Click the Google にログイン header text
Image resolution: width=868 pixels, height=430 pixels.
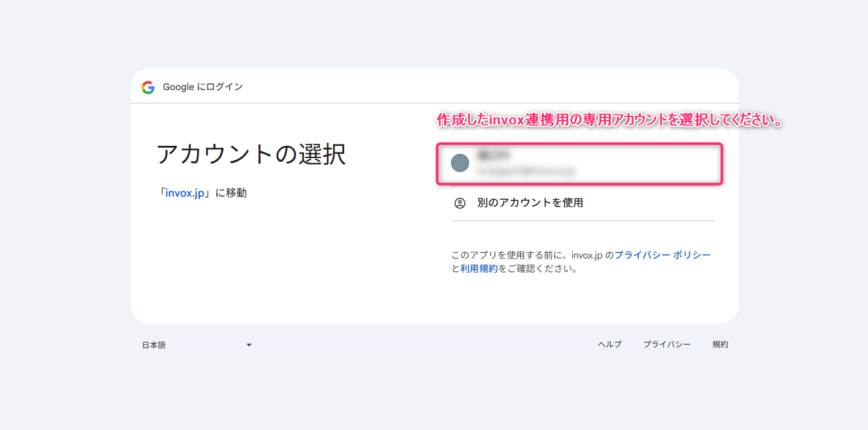(203, 87)
